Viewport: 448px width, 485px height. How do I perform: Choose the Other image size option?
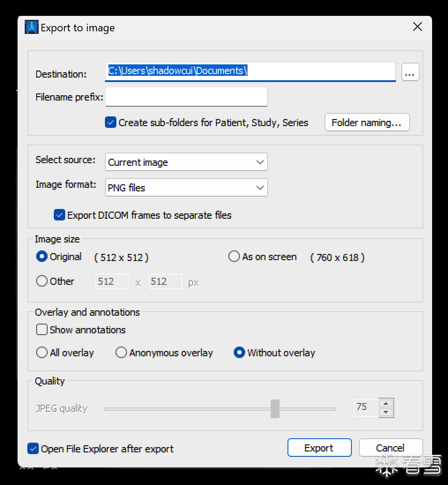(42, 281)
